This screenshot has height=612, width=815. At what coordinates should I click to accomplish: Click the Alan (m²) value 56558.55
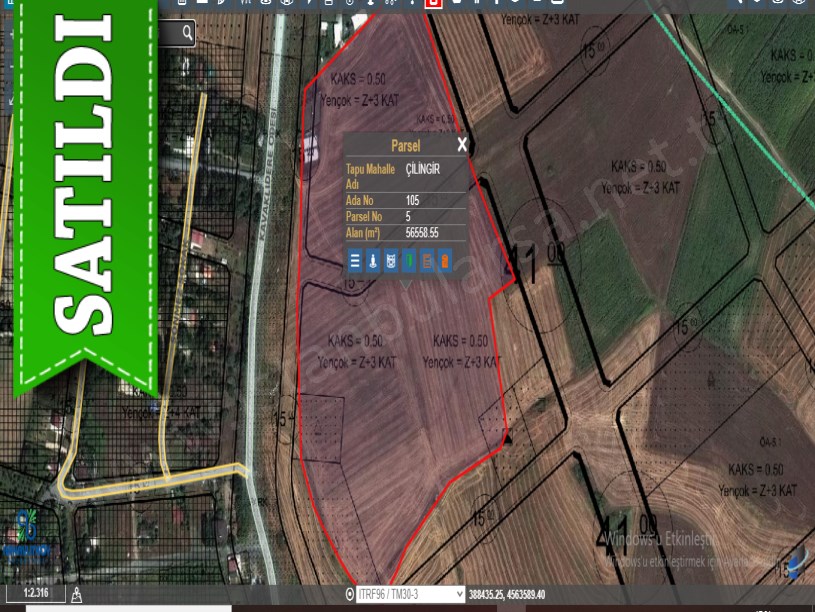pyautogui.click(x=422, y=232)
